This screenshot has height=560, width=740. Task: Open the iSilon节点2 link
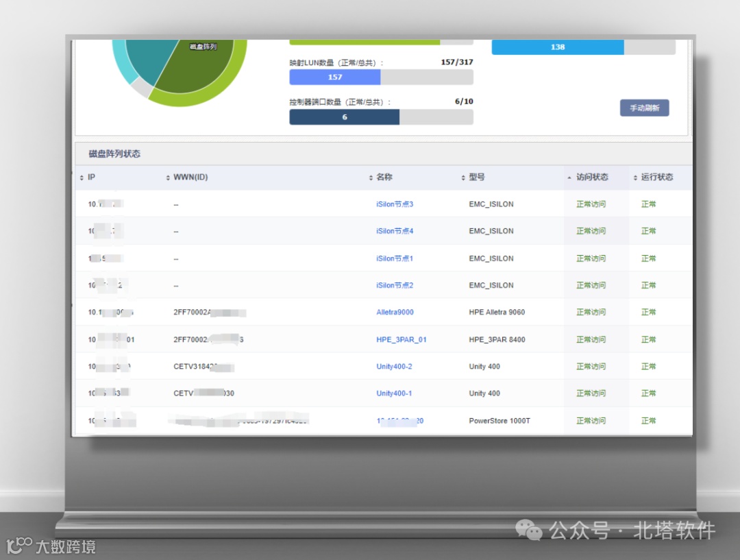395,285
